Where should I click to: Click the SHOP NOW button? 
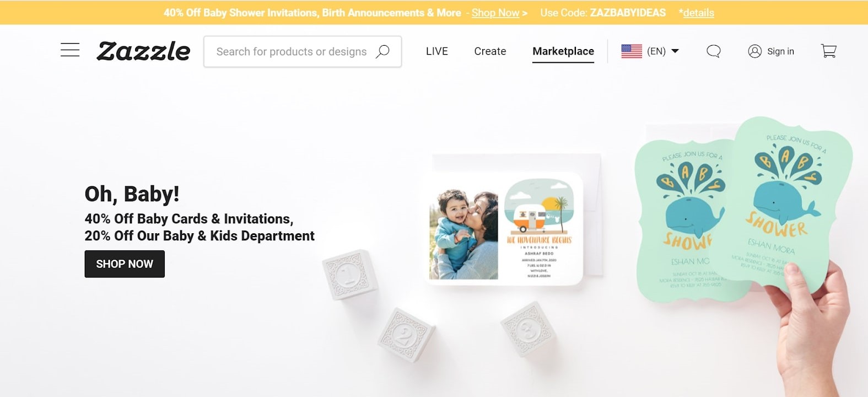[x=125, y=264]
